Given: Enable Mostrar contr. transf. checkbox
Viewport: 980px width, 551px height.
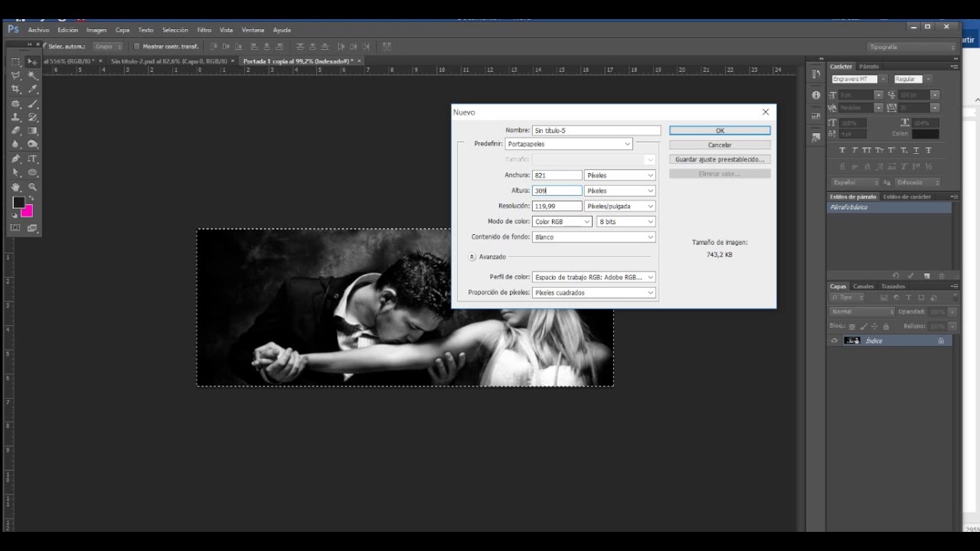Looking at the screenshot, I should (x=136, y=47).
